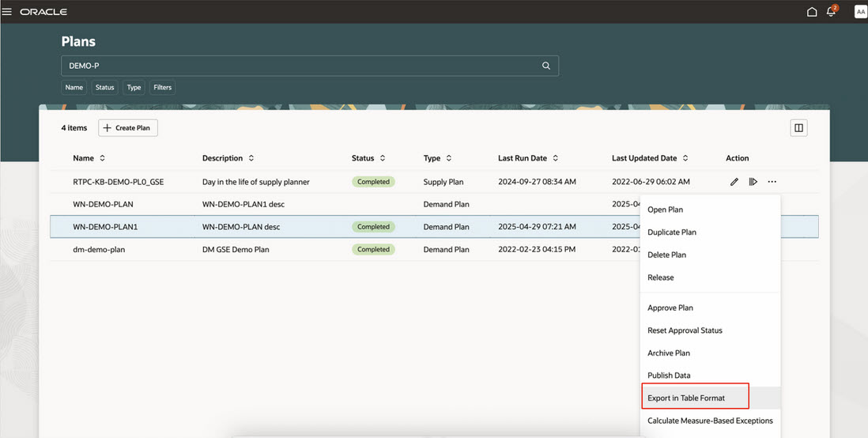Click Completed status of dm-demo-plan

click(374, 250)
